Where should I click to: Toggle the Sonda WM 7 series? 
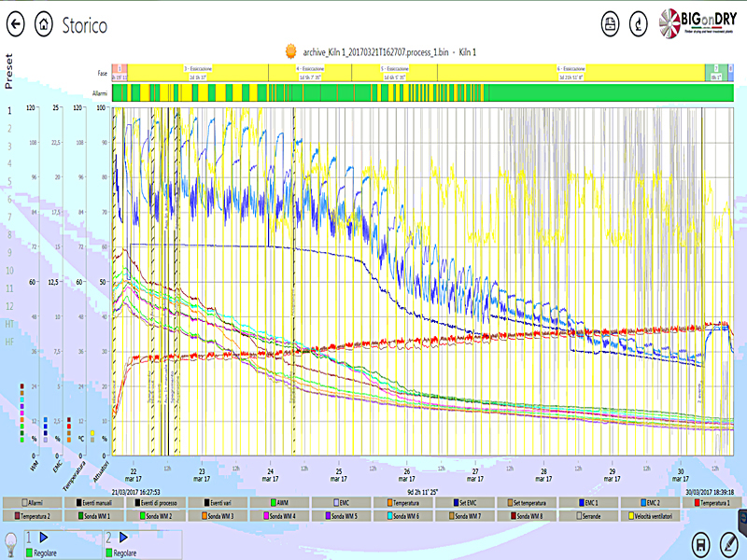[x=465, y=516]
